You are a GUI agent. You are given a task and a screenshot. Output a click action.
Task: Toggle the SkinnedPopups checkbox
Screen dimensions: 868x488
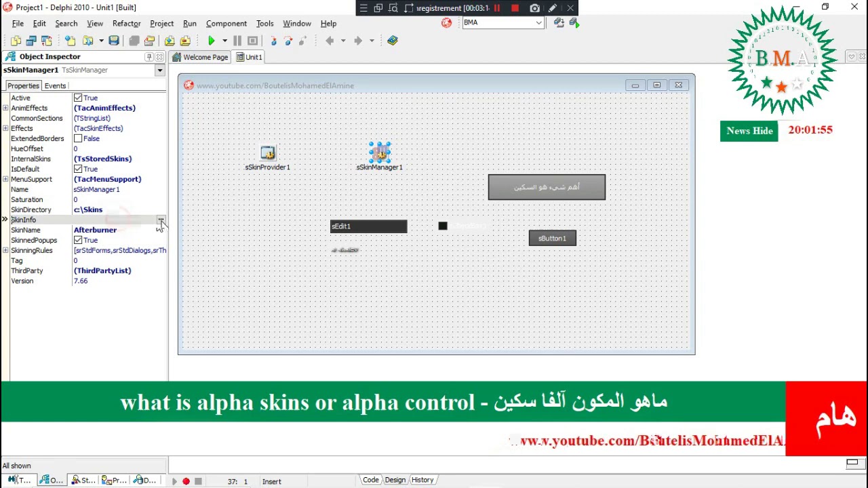tap(78, 240)
